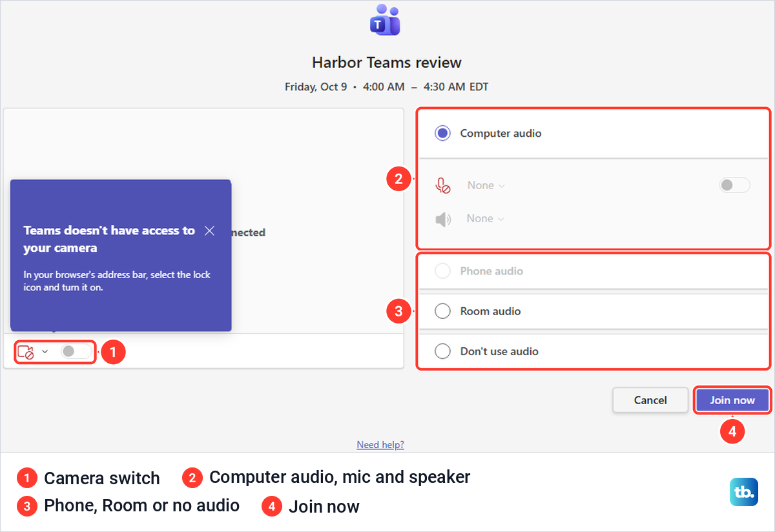Click the Cancel button

[x=650, y=400]
